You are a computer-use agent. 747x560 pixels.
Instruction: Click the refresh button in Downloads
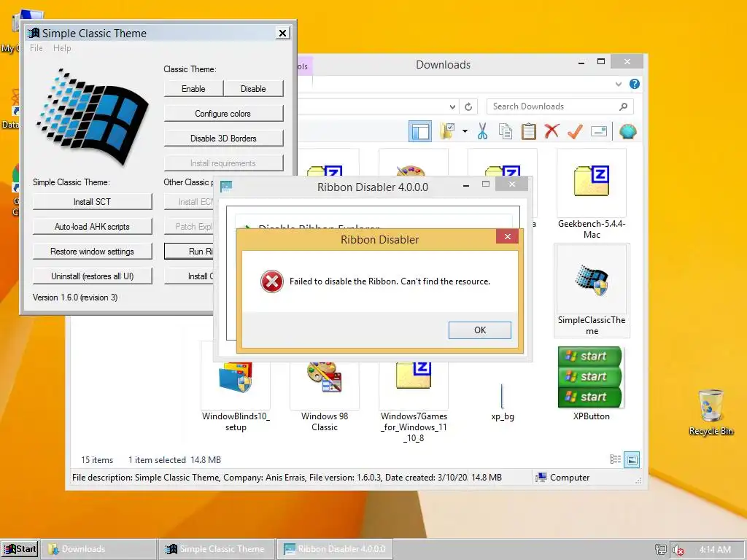468,106
